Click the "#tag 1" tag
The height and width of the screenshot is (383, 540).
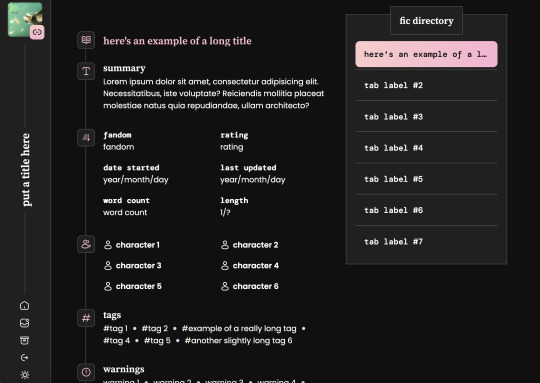[115, 329]
